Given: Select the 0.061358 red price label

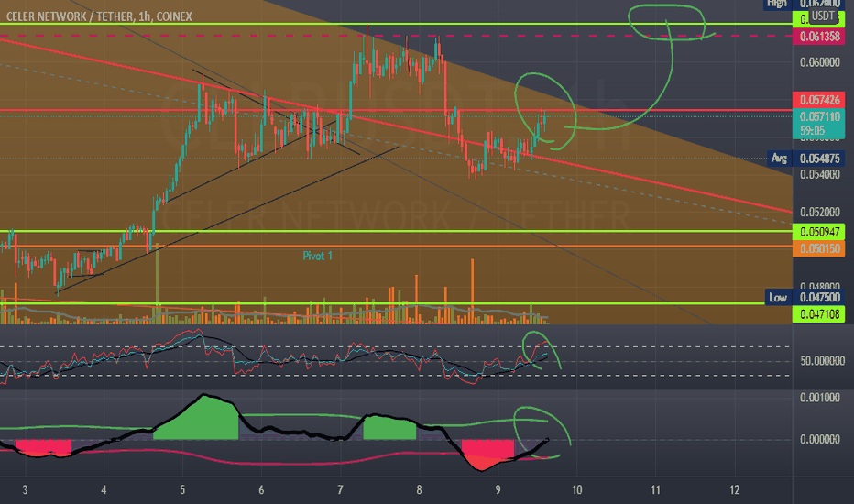Looking at the screenshot, I should (819, 37).
